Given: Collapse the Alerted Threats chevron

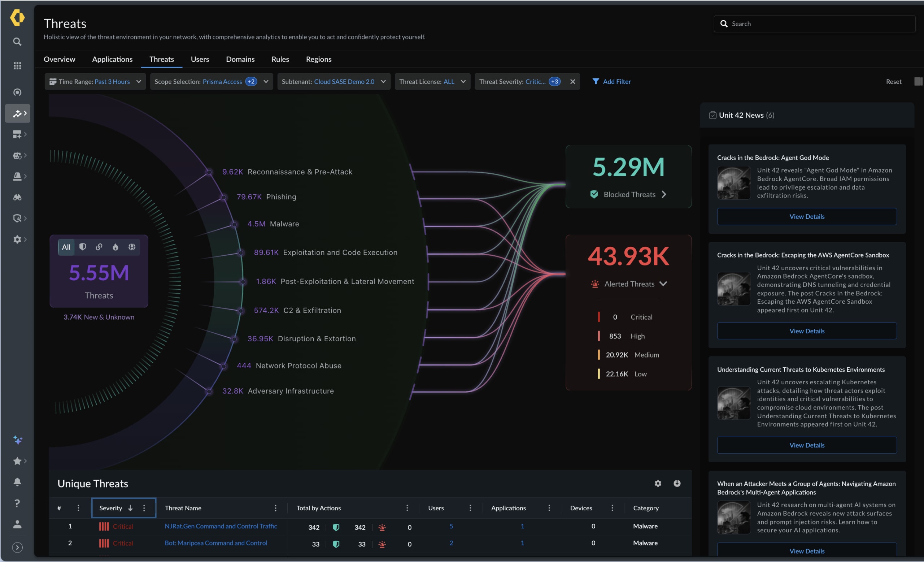Looking at the screenshot, I should [x=663, y=284].
